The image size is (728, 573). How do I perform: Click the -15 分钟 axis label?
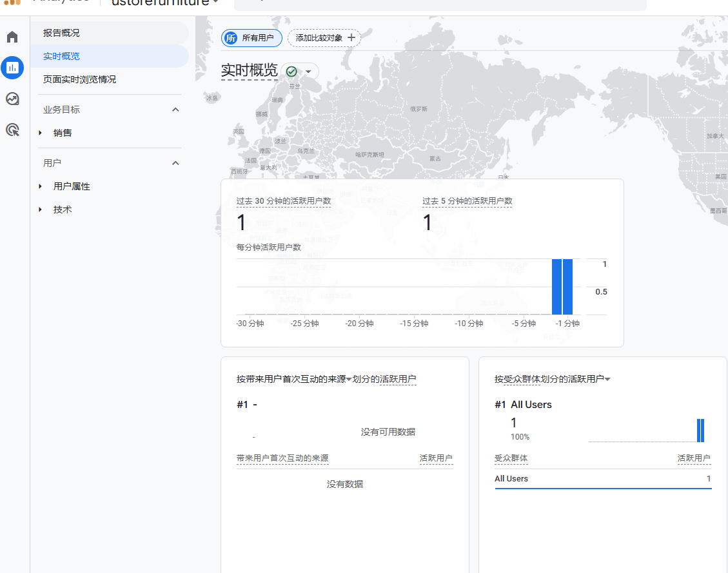[414, 324]
